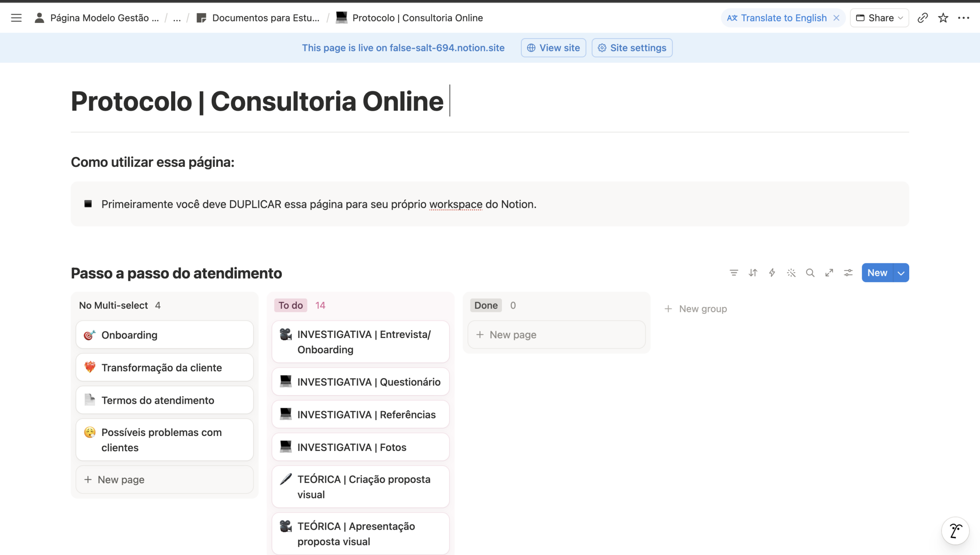Click the laptop icon on INVESTIGATIVA | Referências
Image resolution: width=980 pixels, height=555 pixels.
coord(286,413)
